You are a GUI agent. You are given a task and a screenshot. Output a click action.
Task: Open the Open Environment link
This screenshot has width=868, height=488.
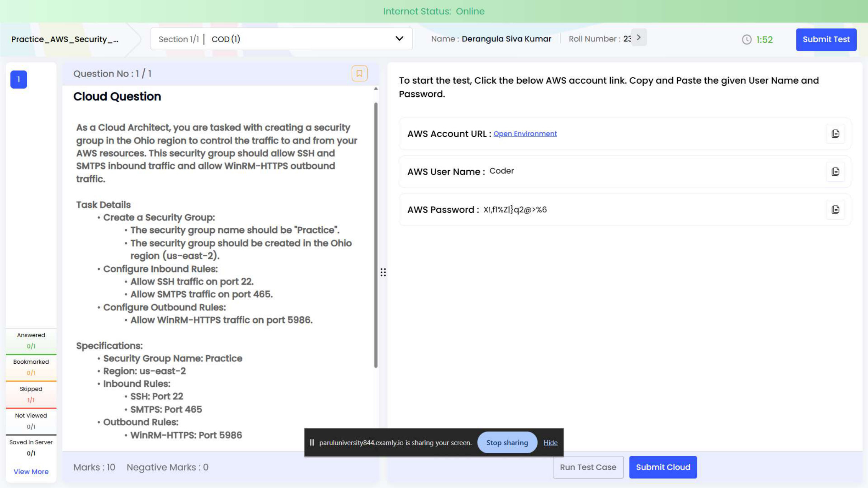tap(525, 134)
